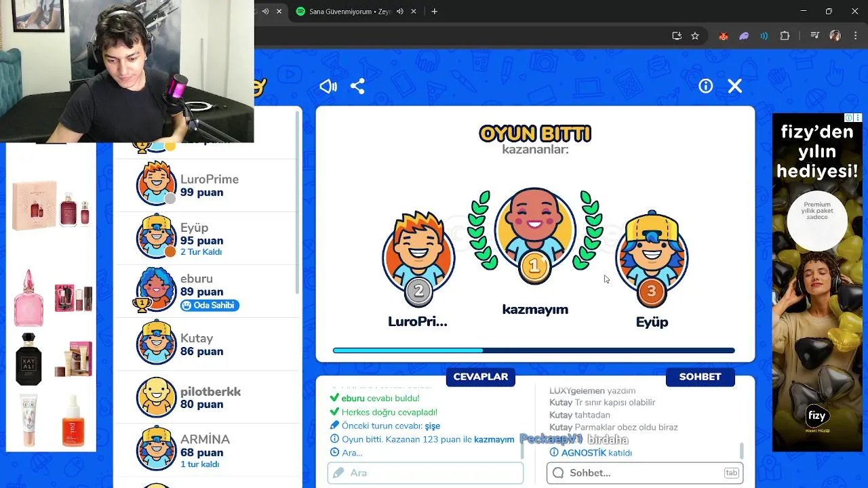Click the player list scrollbar
This screenshot has height=488, width=868.
[297, 203]
